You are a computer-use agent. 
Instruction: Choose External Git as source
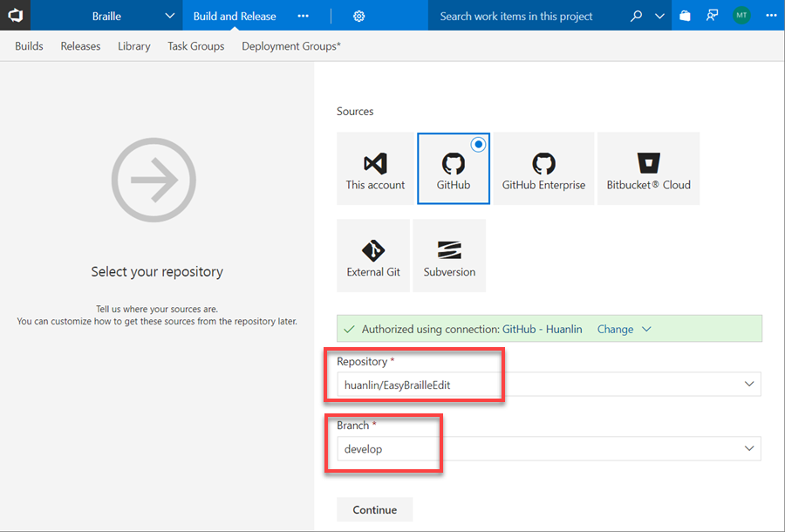373,256
